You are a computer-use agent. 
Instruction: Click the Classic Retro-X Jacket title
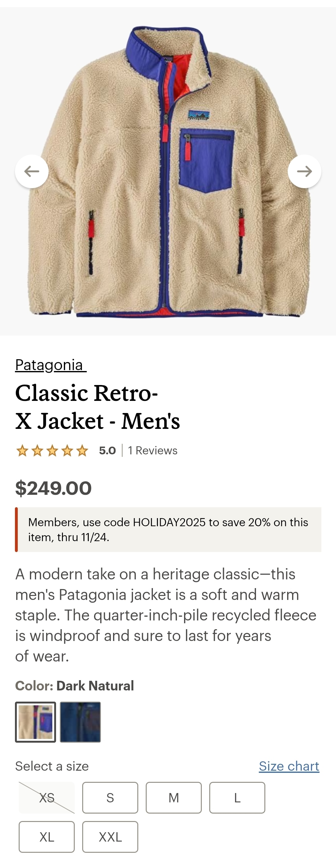[x=97, y=407]
